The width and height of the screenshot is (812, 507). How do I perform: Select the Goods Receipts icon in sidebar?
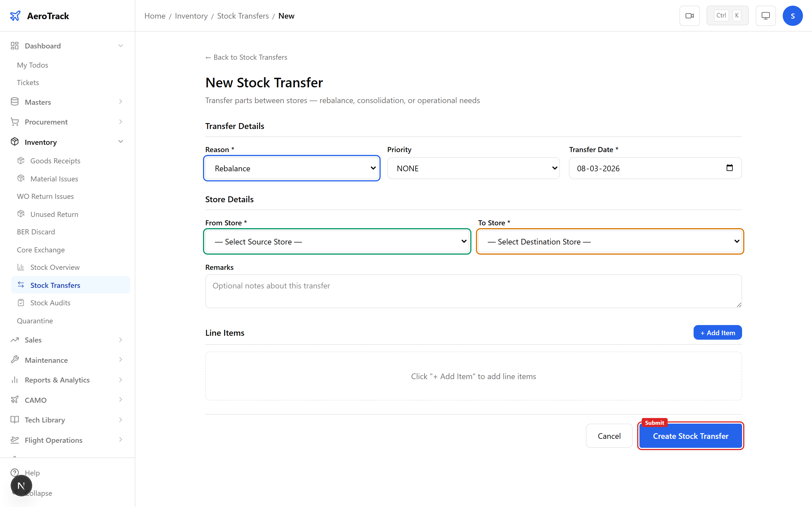coord(21,160)
